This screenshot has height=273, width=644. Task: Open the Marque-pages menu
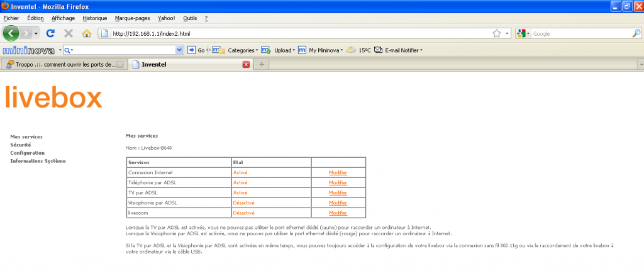tap(132, 18)
